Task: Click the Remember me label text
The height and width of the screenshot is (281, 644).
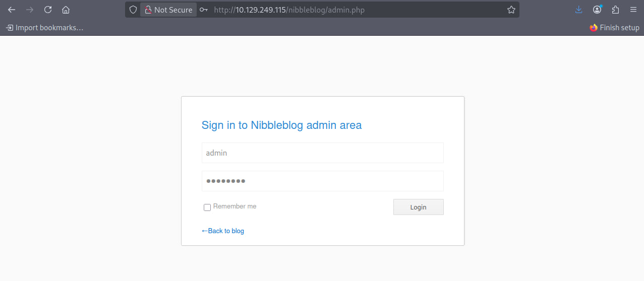Action: point(235,206)
